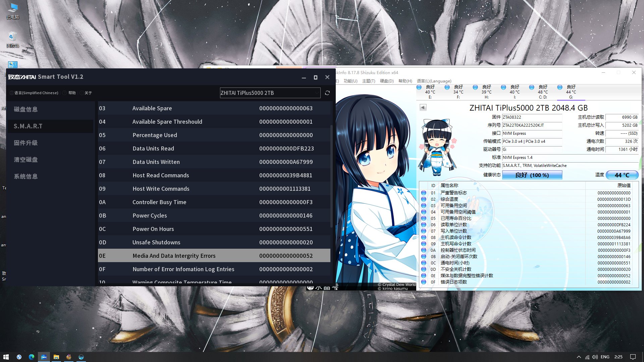This screenshot has height=362, width=644.
Task: Open 回收站 recycle bin desktop icon
Action: [x=12, y=40]
